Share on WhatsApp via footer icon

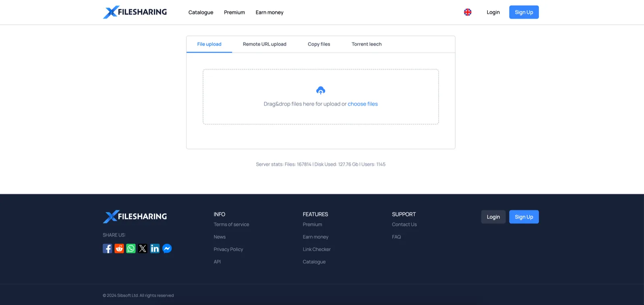pos(131,249)
